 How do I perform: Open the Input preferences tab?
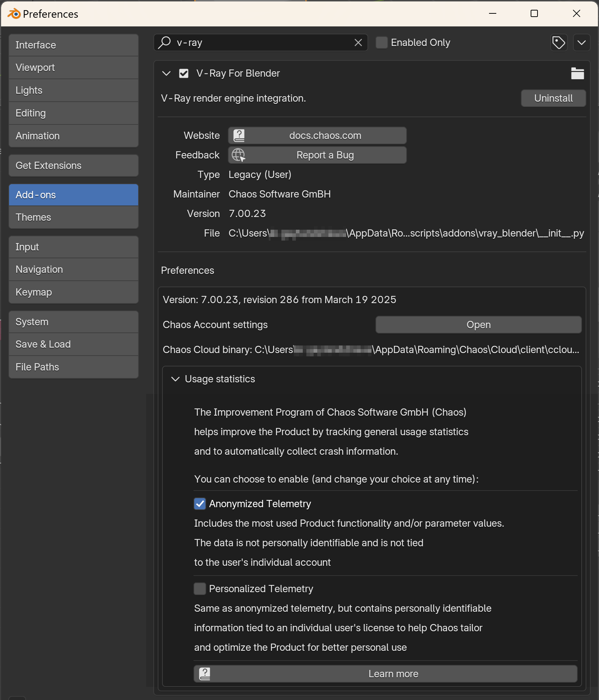[x=73, y=247]
